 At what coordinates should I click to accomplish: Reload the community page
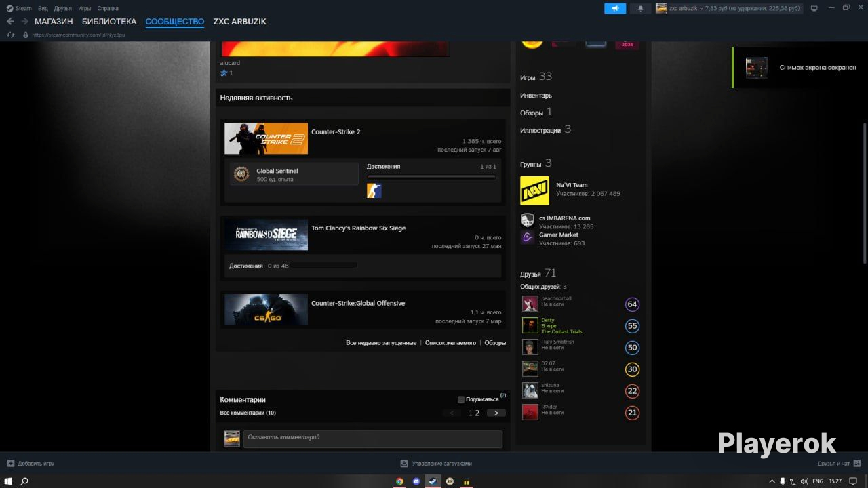(11, 35)
